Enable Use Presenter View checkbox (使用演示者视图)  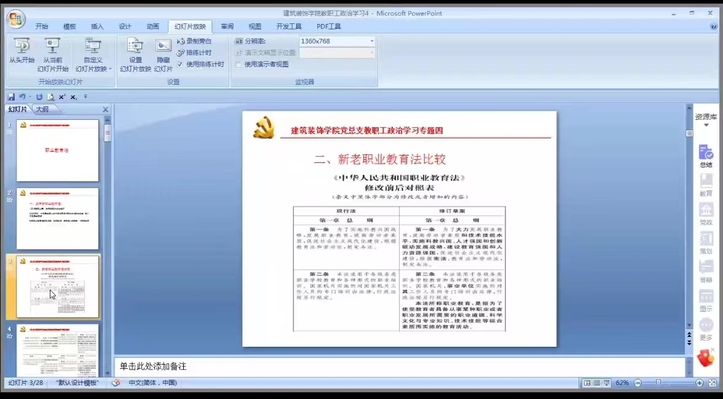coord(238,65)
